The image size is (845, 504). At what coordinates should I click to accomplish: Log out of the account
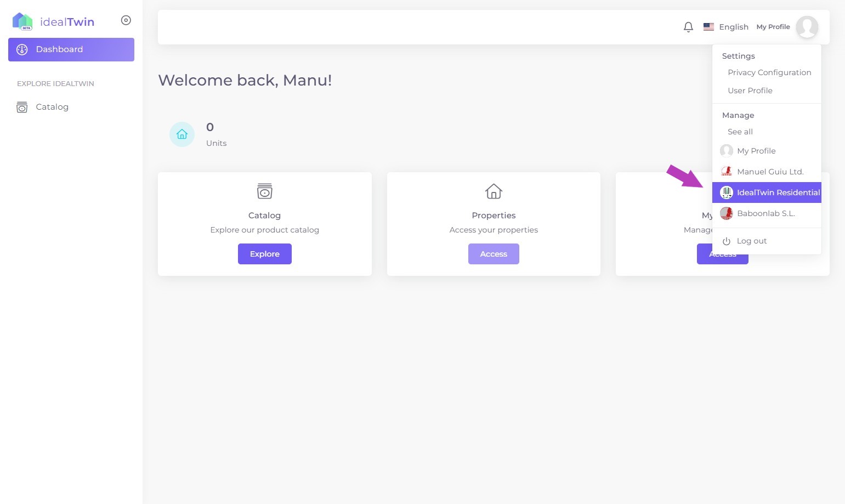point(751,241)
